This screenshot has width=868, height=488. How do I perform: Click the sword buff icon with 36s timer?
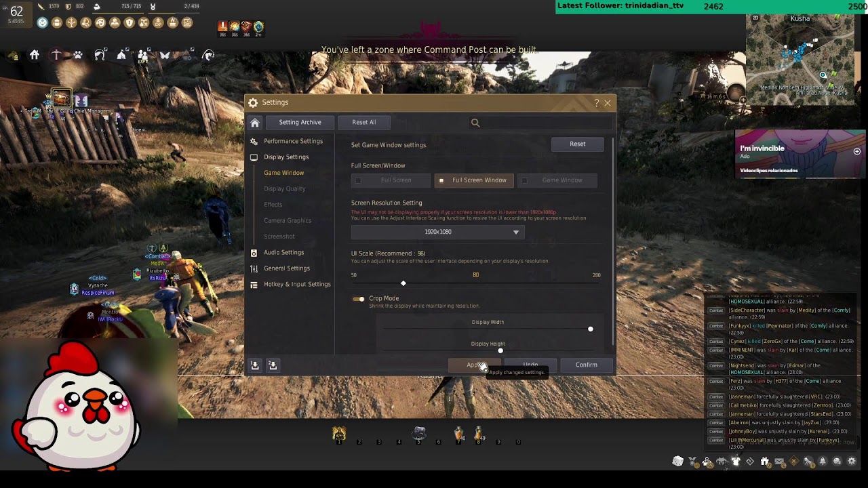[222, 26]
